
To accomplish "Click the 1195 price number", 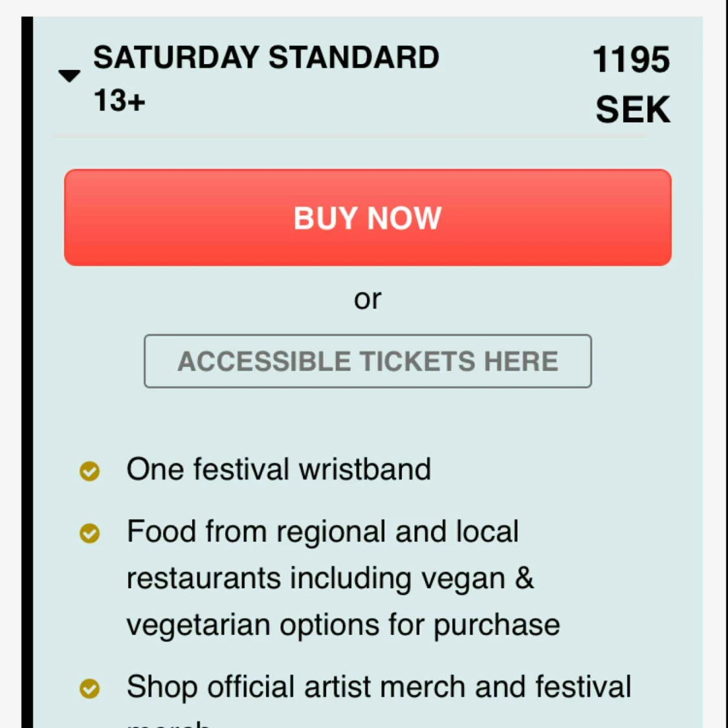I will coord(631,60).
